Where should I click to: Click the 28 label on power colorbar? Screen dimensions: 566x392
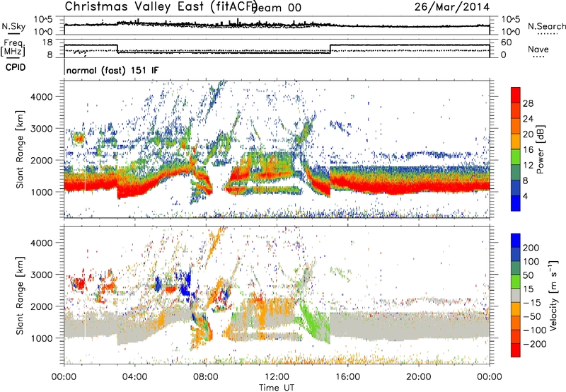point(528,103)
